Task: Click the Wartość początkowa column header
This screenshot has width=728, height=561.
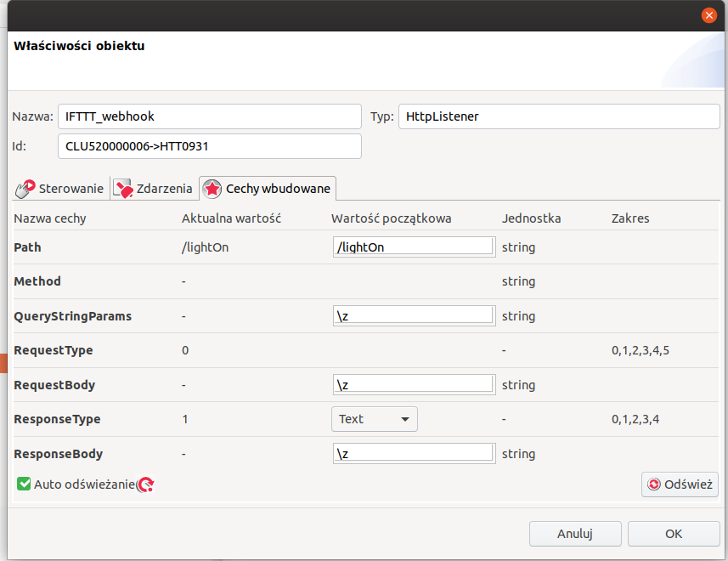Action: 391,218
